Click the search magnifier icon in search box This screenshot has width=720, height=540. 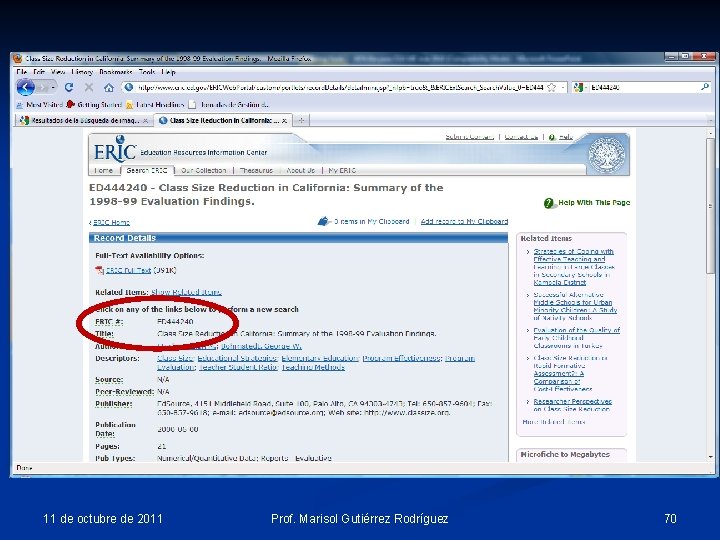pos(705,87)
